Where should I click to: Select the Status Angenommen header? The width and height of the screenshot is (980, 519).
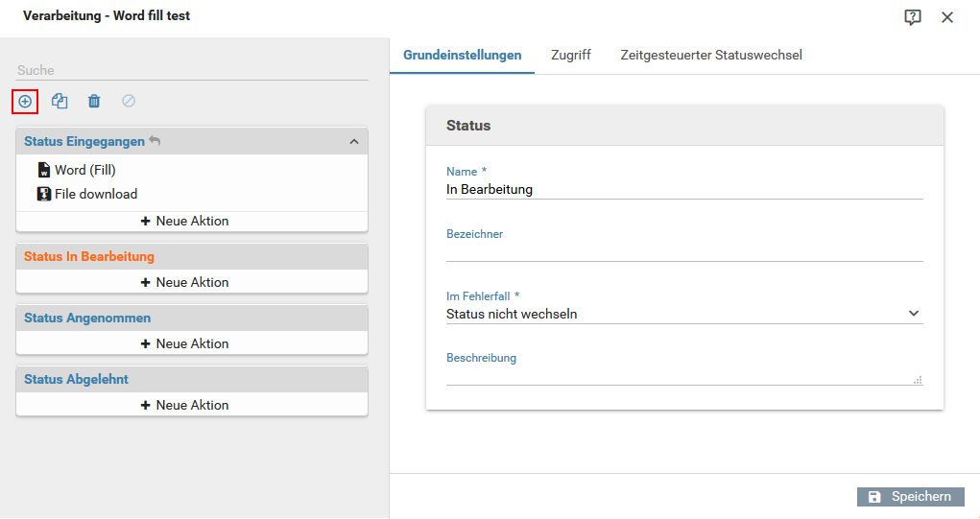(x=192, y=318)
